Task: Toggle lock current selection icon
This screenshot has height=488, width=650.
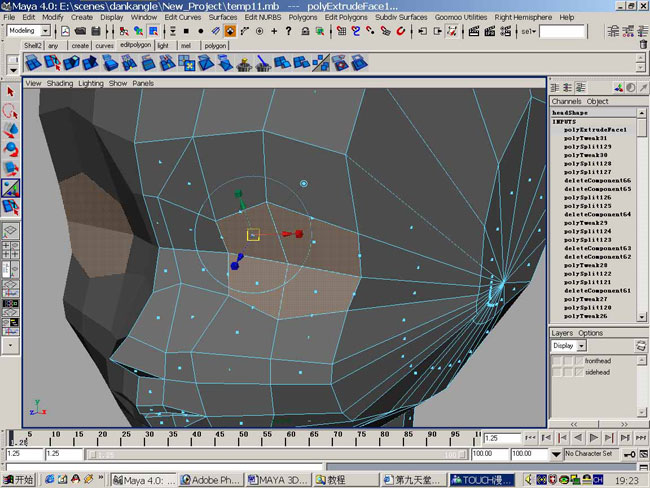Action: point(305,31)
